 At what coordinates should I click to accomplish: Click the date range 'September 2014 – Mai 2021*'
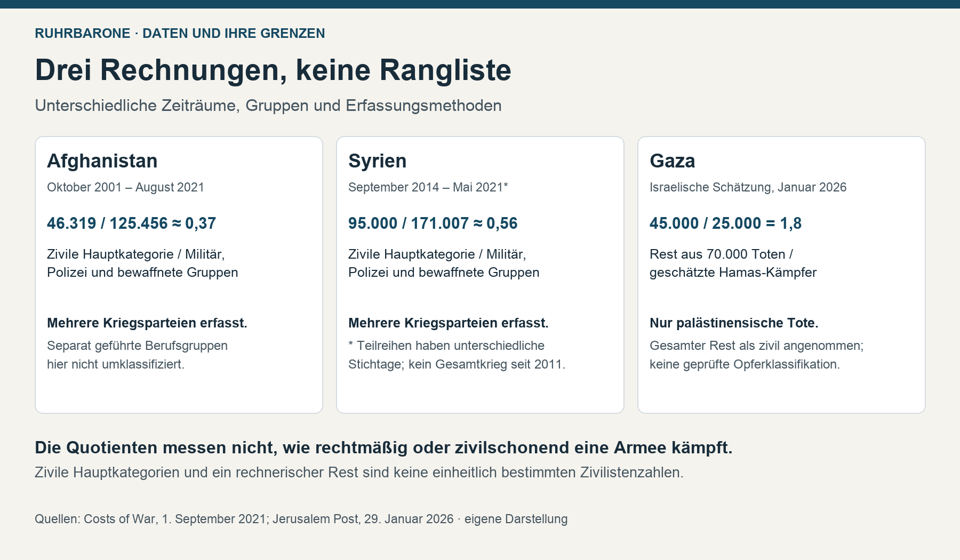428,187
